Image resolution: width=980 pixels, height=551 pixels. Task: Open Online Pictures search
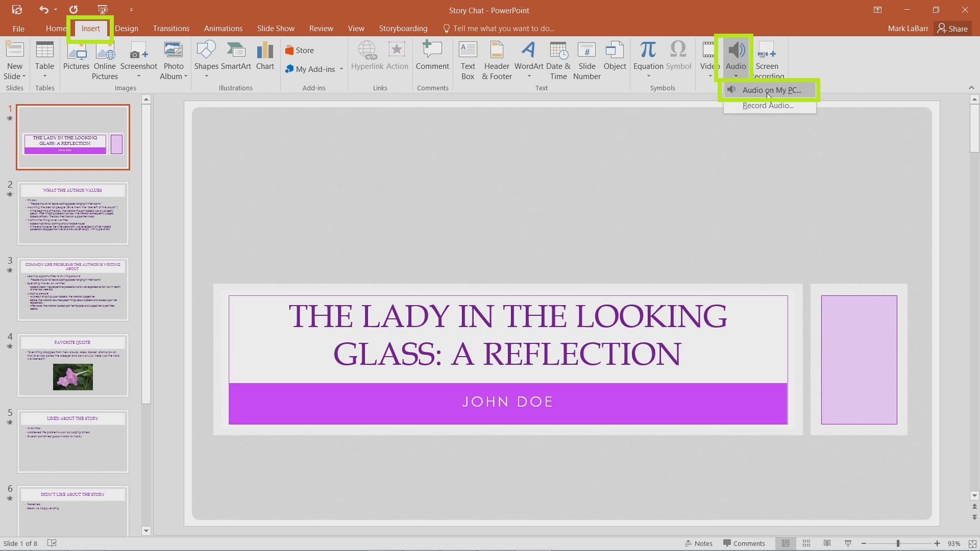click(x=105, y=60)
